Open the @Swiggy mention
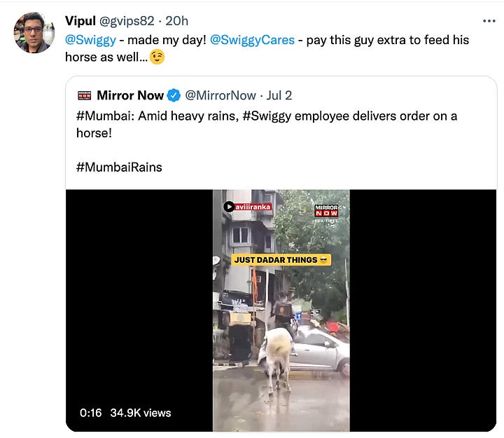 tap(90, 39)
